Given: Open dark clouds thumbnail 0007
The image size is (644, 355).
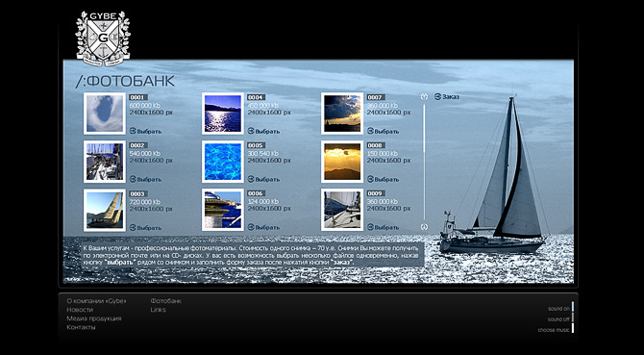Looking at the screenshot, I should point(342,114).
